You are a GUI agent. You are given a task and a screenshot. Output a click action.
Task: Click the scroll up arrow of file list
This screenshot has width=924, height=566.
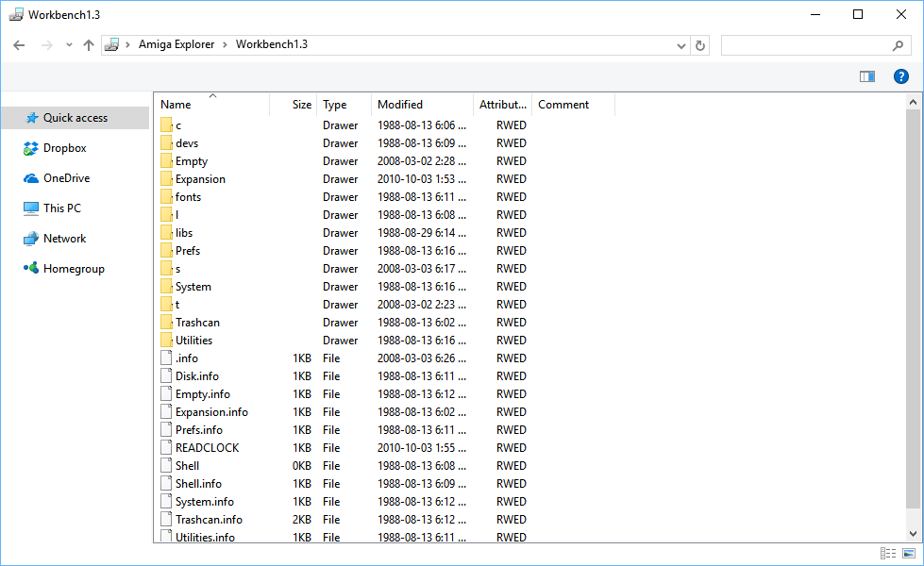[x=913, y=103]
